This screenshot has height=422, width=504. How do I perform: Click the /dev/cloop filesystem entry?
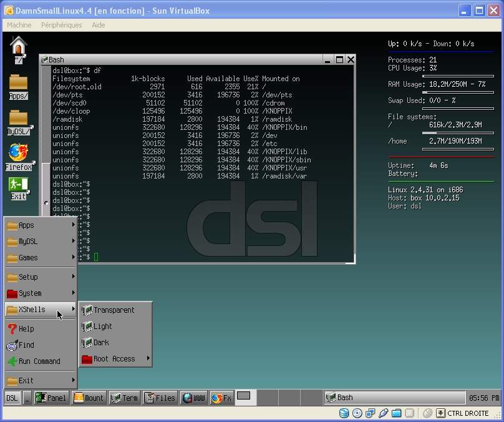point(71,111)
